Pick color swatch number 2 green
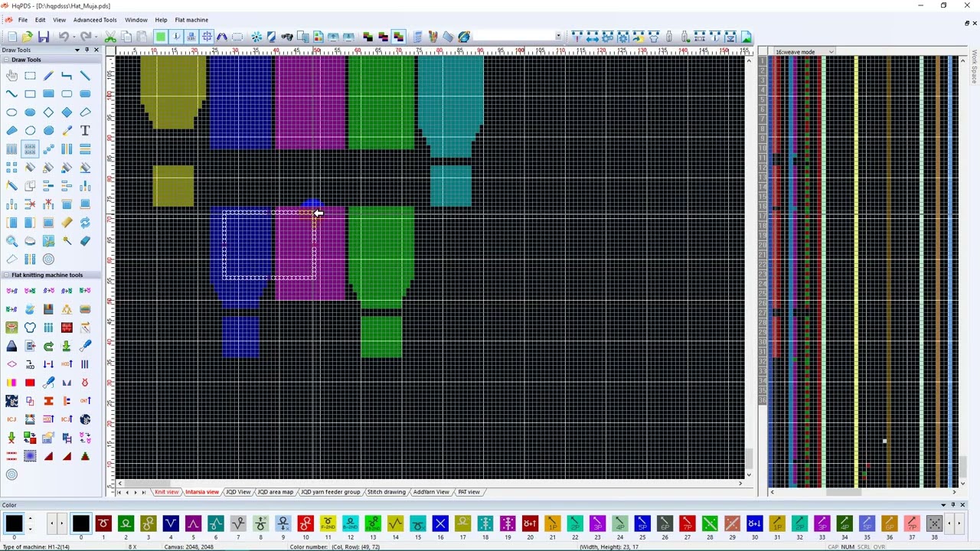Viewport: 980px width, 551px height. tap(126, 523)
